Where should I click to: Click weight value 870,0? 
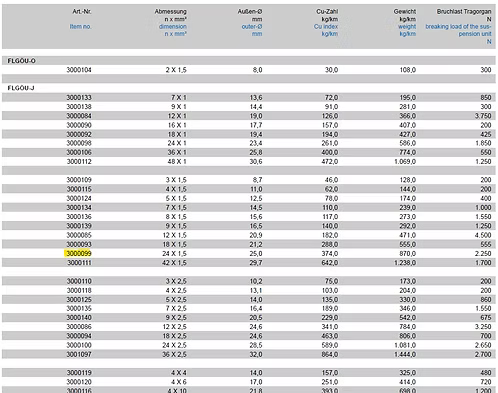[x=408, y=254]
